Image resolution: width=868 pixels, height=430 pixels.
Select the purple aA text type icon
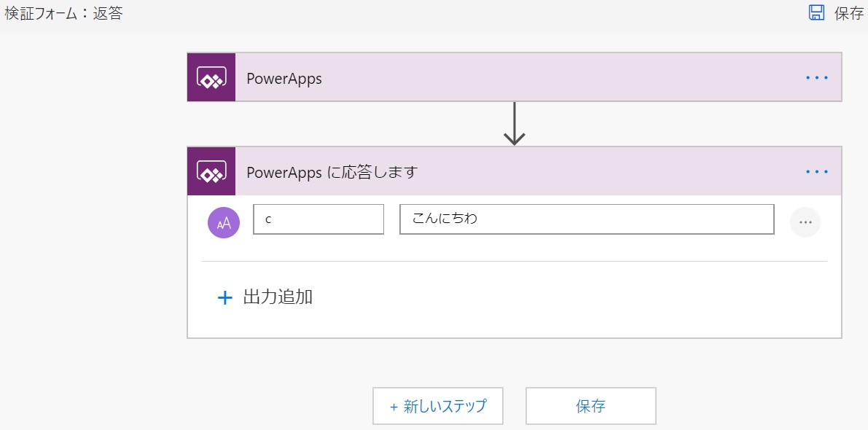tap(223, 222)
